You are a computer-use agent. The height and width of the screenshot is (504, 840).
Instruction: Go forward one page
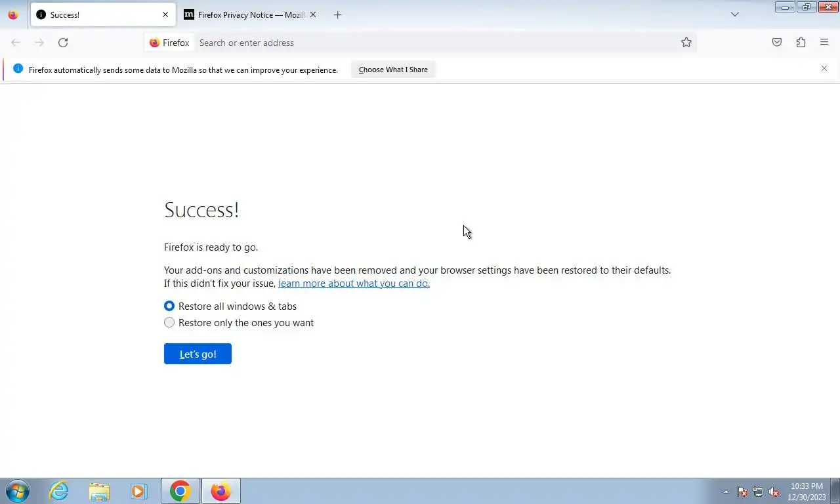click(x=39, y=43)
